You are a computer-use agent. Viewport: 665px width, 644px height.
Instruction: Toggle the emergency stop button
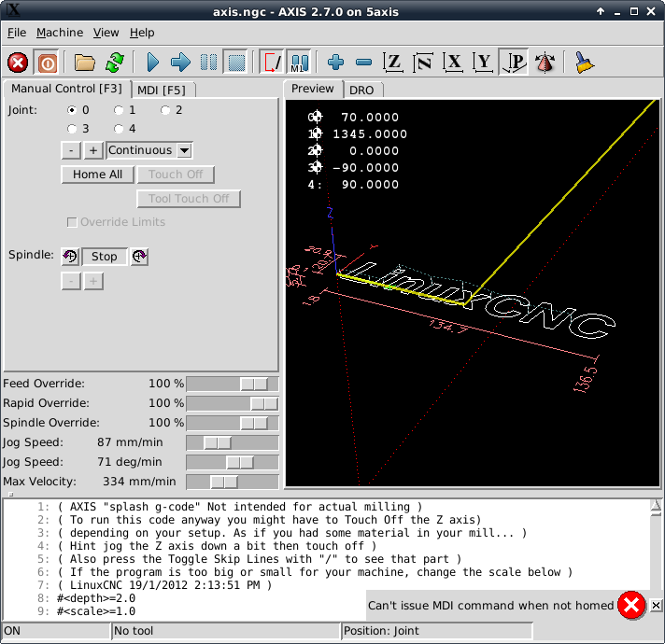pyautogui.click(x=18, y=63)
